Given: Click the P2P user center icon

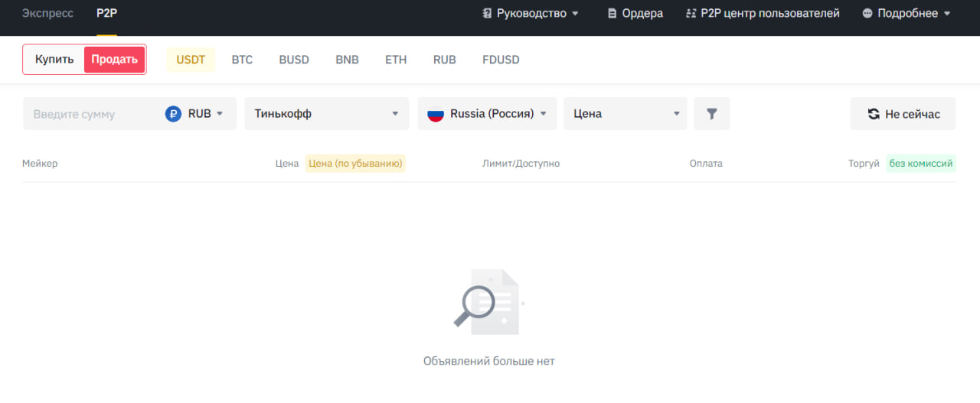Looking at the screenshot, I should (x=691, y=14).
